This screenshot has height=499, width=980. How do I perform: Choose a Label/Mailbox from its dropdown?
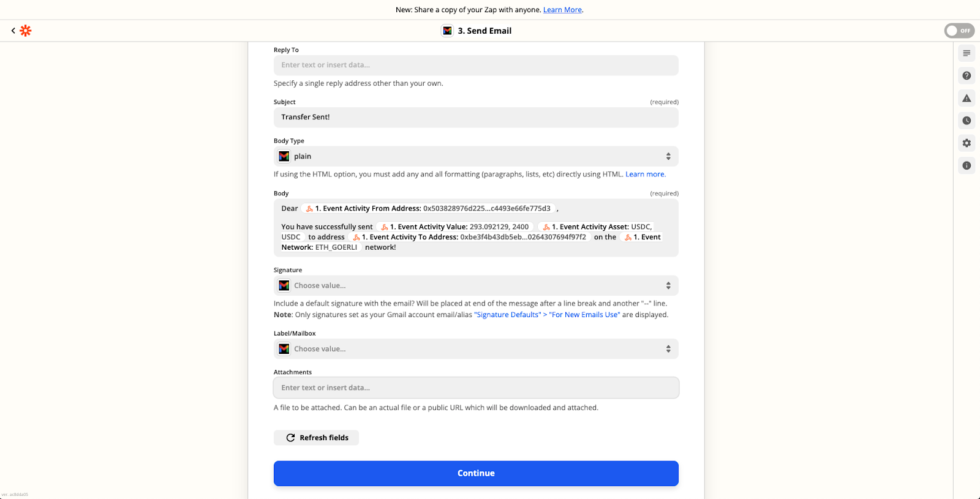476,348
